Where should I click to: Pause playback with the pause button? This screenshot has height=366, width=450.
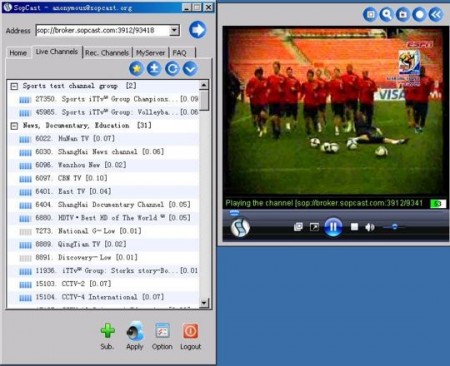click(x=333, y=227)
